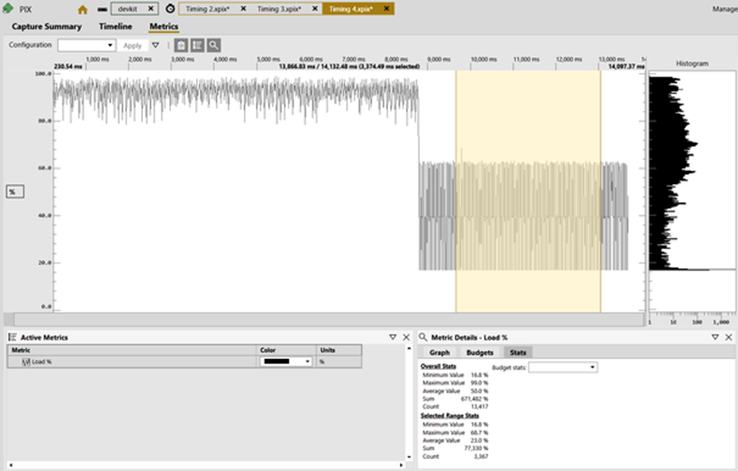Click inside the highlighted selected time range

click(528, 191)
